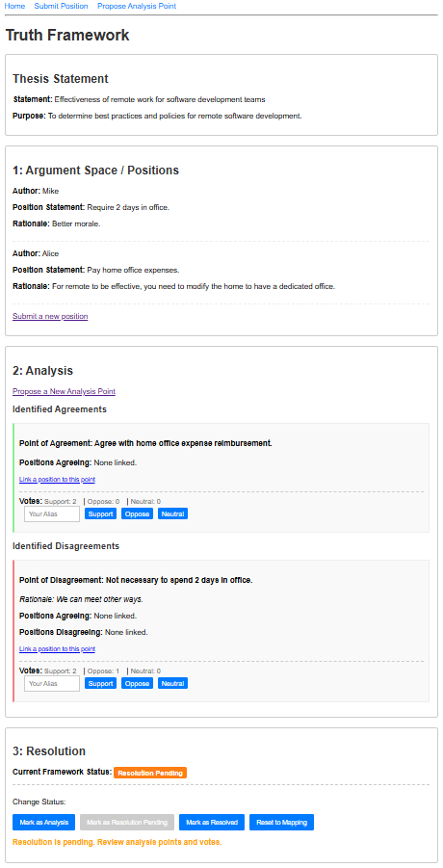The width and height of the screenshot is (443, 868).
Task: Click the Submit a new position link
Action: point(50,316)
